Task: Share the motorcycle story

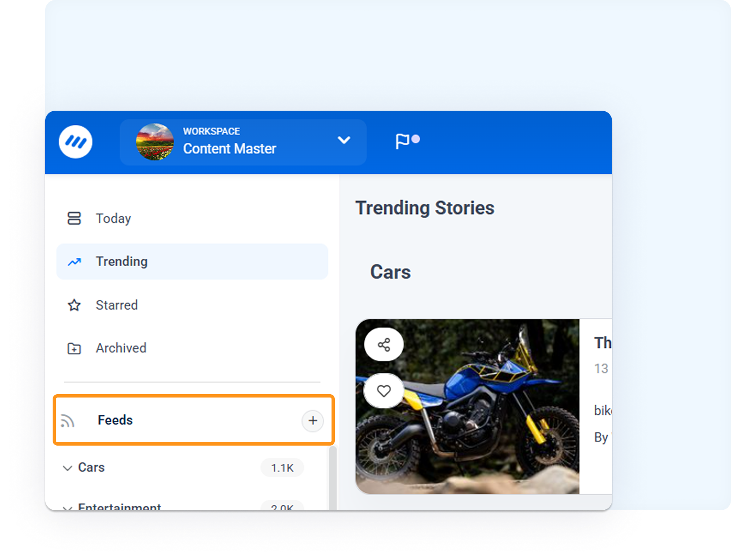Action: pos(384,345)
